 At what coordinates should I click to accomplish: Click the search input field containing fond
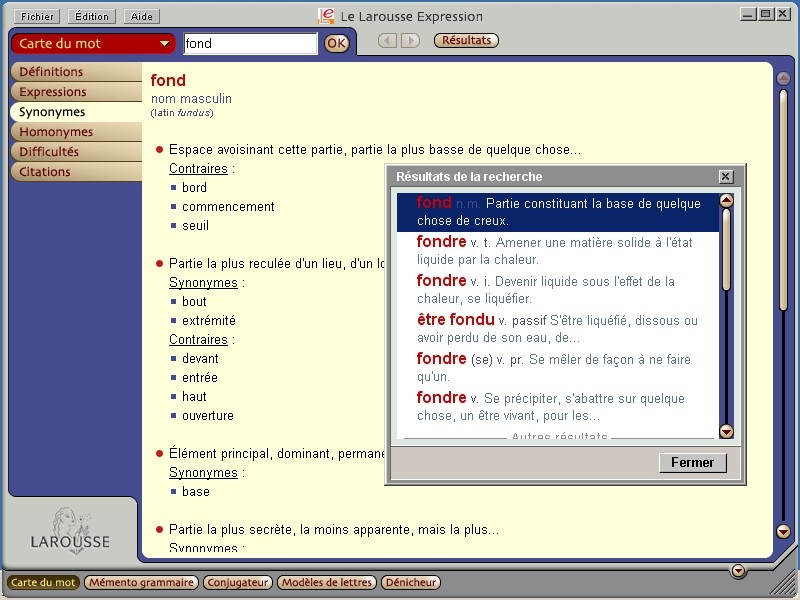pos(250,43)
